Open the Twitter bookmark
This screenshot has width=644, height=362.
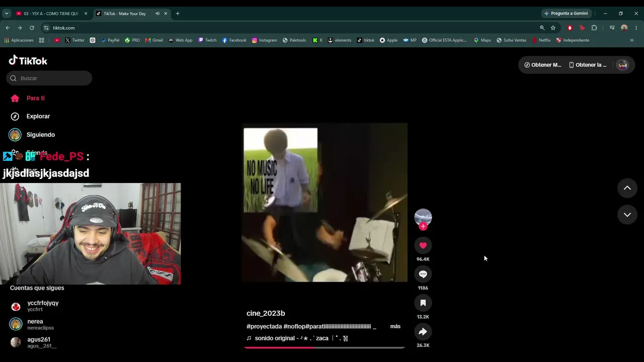point(74,40)
